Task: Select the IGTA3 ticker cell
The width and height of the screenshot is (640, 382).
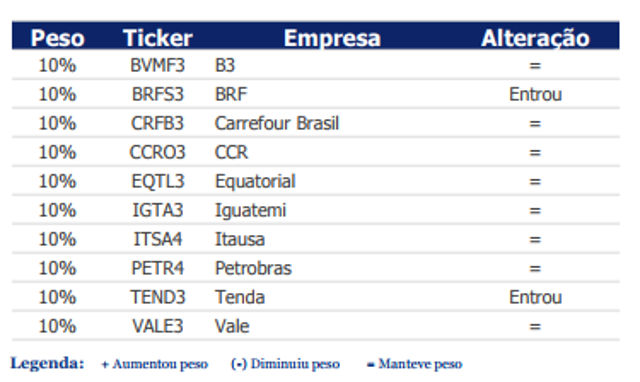Action: pos(158,210)
